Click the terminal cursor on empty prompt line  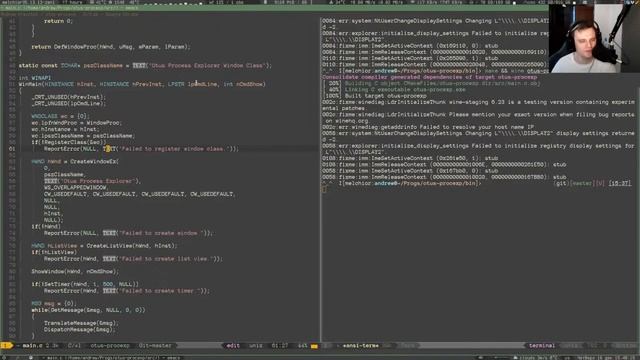tap(324, 189)
